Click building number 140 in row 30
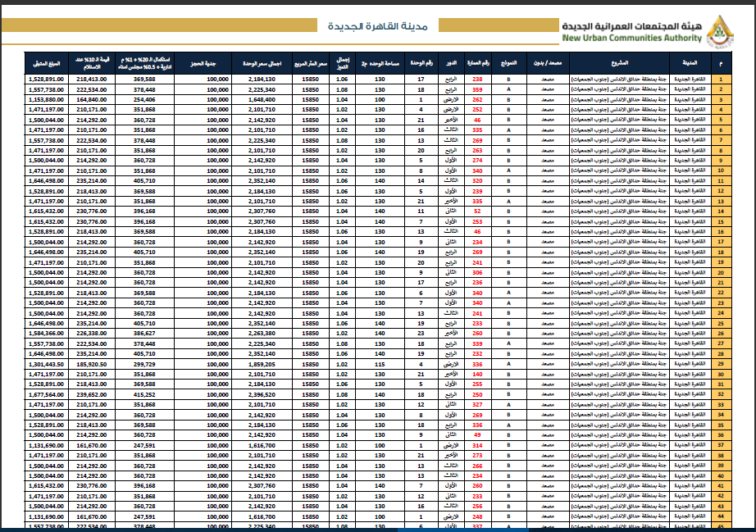Screen dimensions: 756x532 pyautogui.click(x=477, y=375)
